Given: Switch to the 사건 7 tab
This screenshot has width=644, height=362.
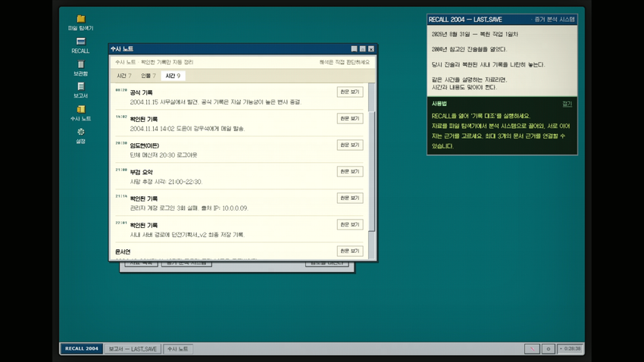Looking at the screenshot, I should [x=124, y=76].
